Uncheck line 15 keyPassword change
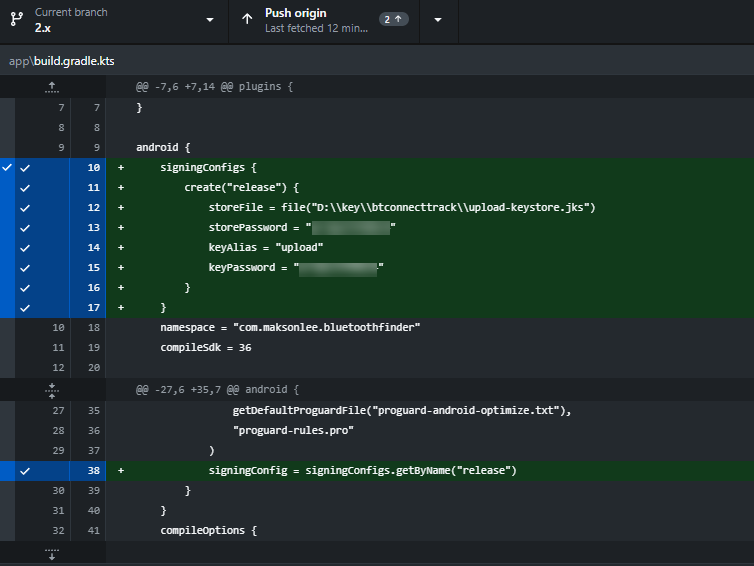Viewport: 754px width, 566px height. (27, 268)
